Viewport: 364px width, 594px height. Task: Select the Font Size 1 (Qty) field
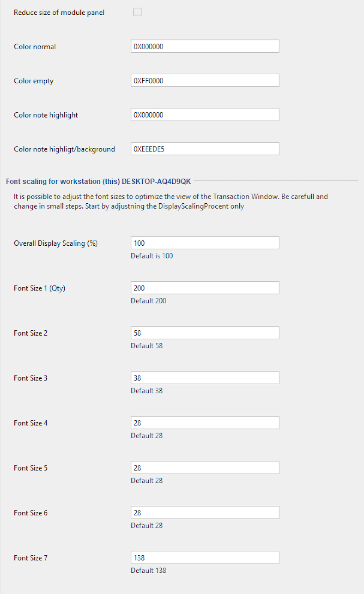pos(205,288)
